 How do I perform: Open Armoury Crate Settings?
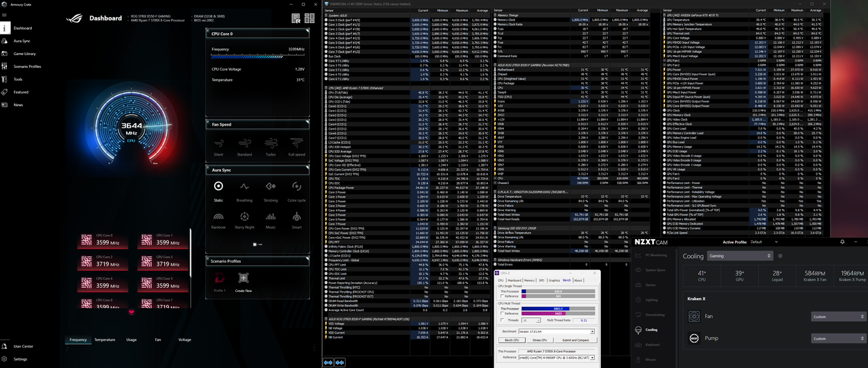[x=20, y=358]
